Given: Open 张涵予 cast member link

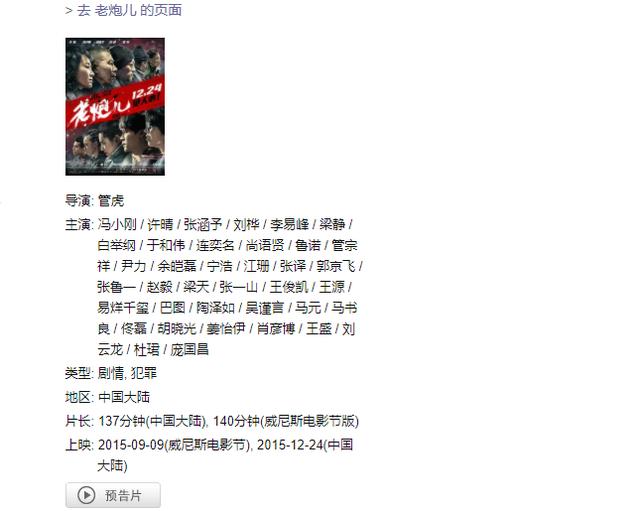Looking at the screenshot, I should pyautogui.click(x=203, y=224).
